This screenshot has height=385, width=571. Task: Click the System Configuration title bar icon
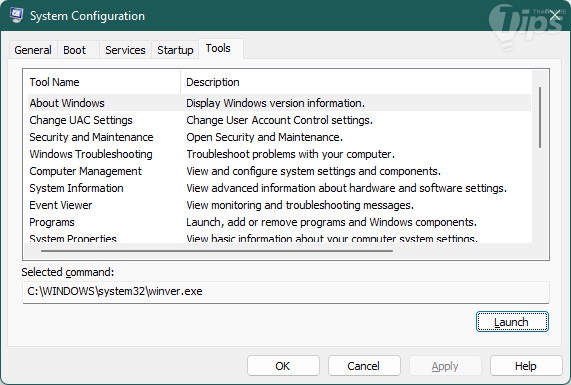coord(16,15)
